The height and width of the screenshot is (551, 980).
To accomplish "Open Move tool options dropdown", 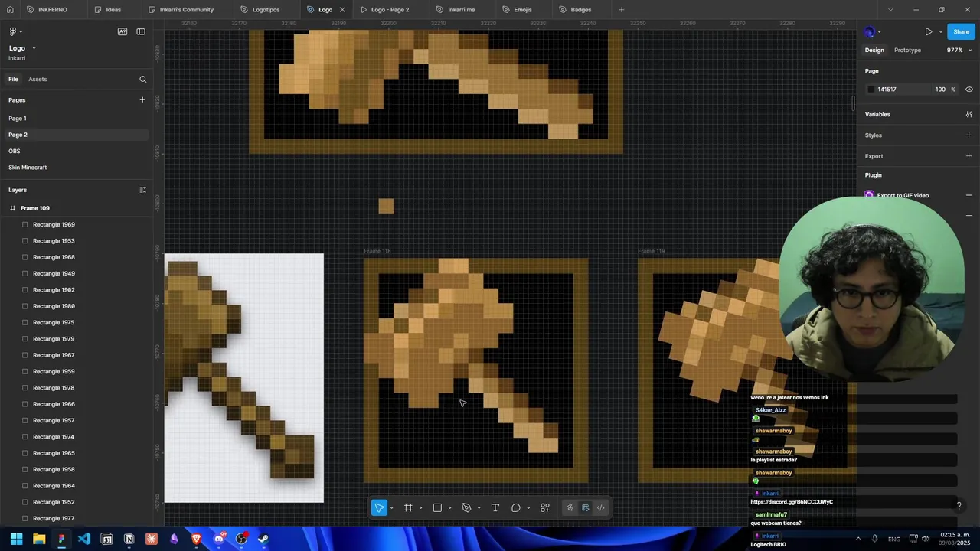I will click(391, 508).
